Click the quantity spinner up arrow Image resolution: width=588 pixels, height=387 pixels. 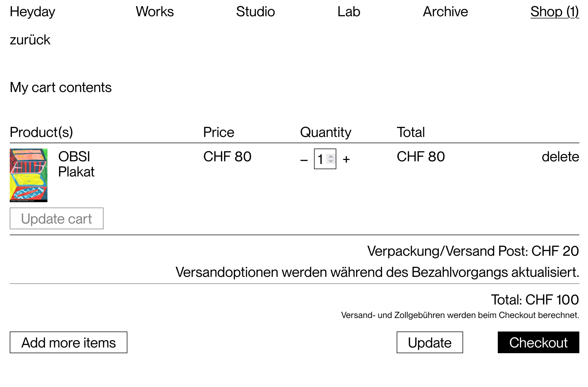(x=331, y=156)
